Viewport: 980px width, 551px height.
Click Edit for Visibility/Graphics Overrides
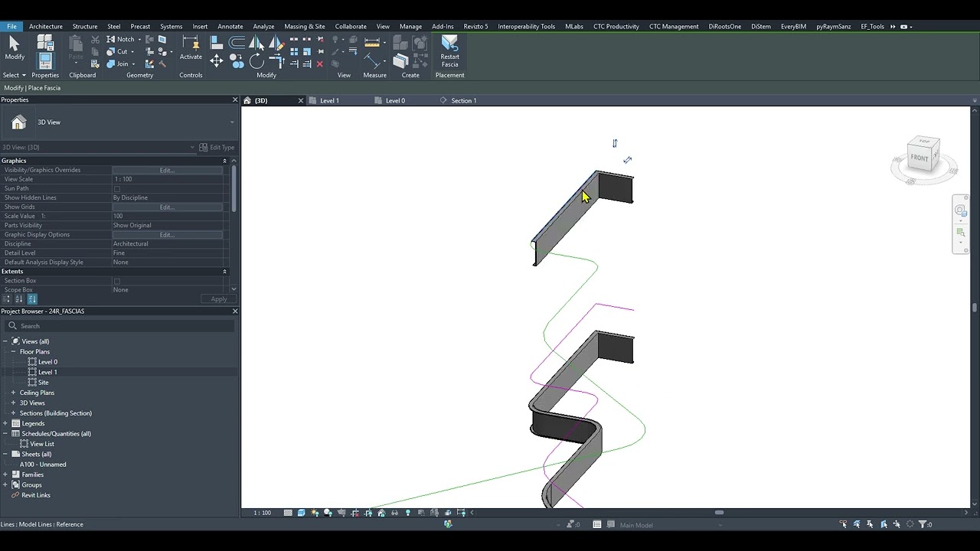pyautogui.click(x=167, y=170)
